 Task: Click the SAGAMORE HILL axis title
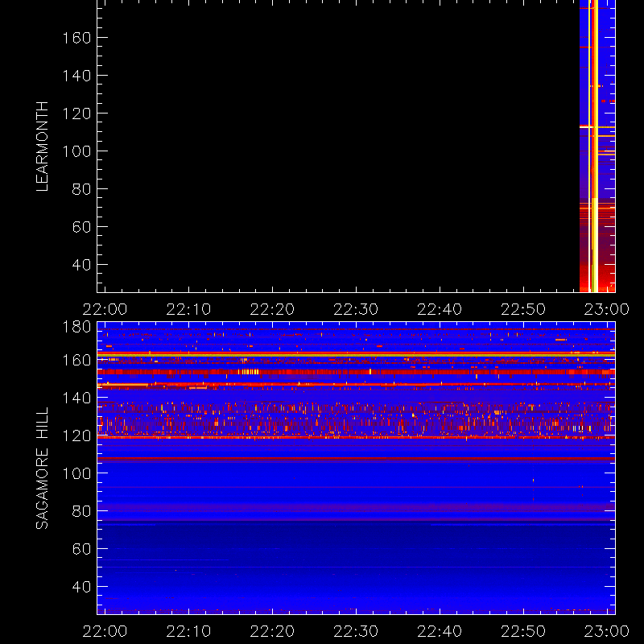click(43, 469)
